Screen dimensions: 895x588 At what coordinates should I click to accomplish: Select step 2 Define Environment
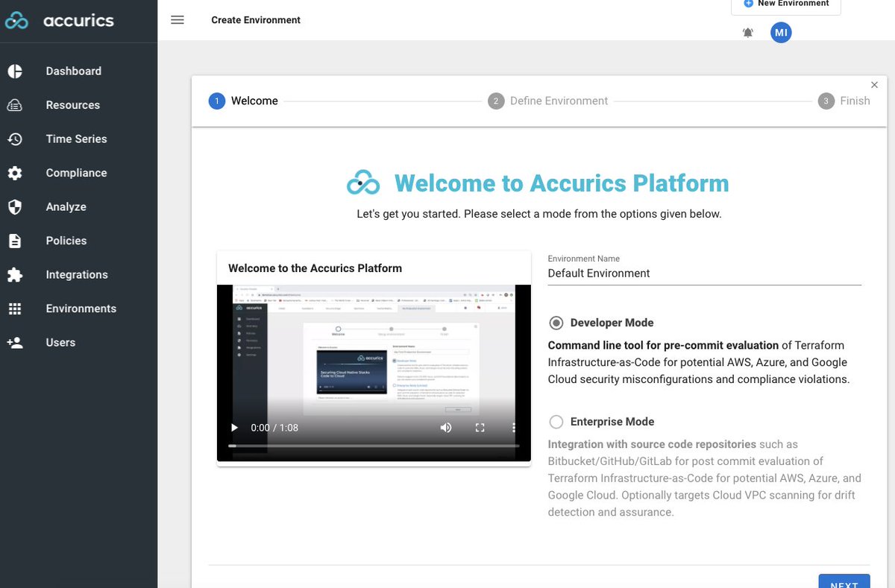548,101
